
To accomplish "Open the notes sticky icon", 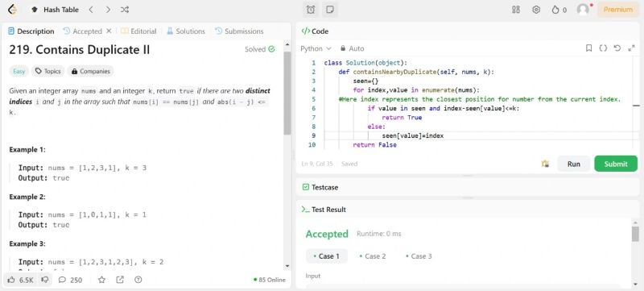I will [x=329, y=10].
